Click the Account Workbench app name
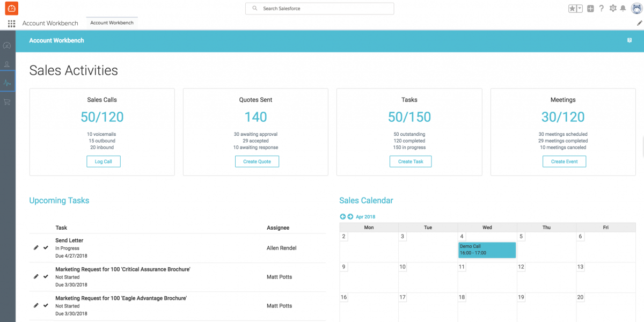644x322 pixels. pos(50,24)
